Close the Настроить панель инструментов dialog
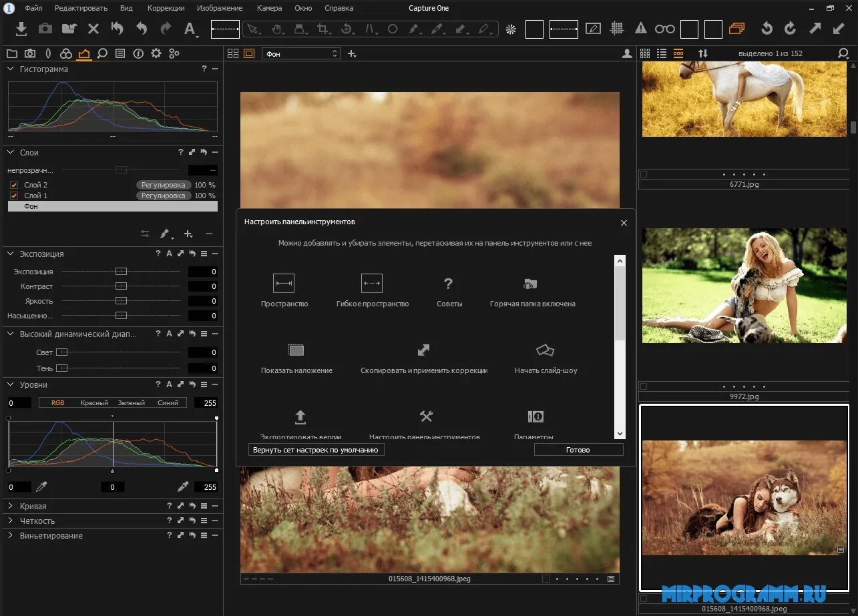This screenshot has width=858, height=616. [x=624, y=223]
